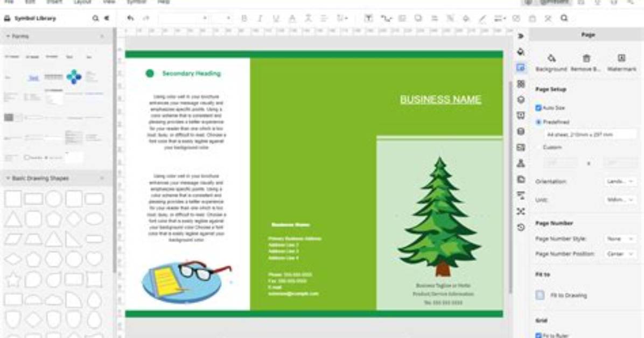
Task: Open the Page Number Position dropdown
Action: 621,254
